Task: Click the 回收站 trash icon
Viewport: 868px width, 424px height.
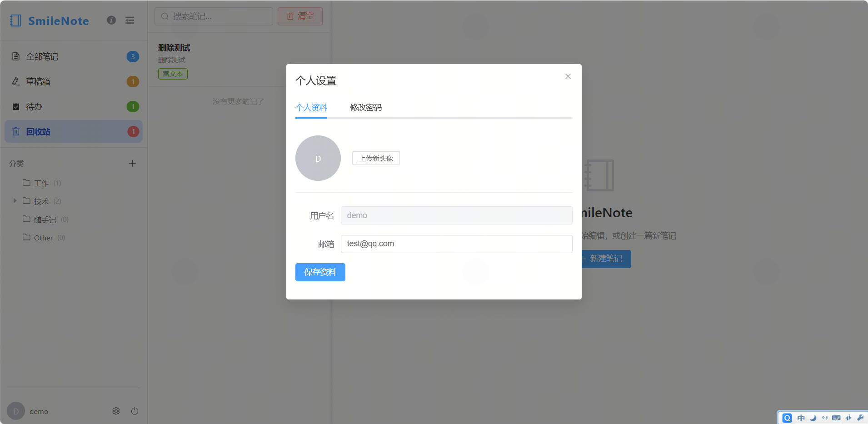Action: coord(16,131)
